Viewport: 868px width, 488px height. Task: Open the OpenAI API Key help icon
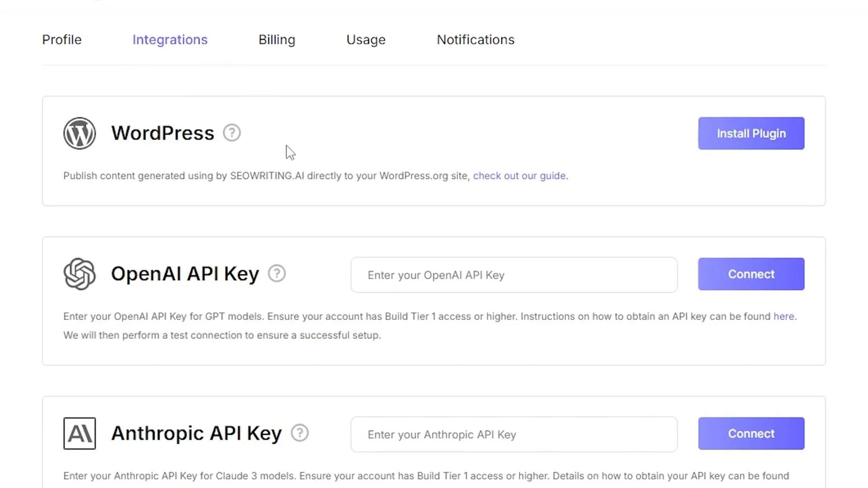coord(277,273)
